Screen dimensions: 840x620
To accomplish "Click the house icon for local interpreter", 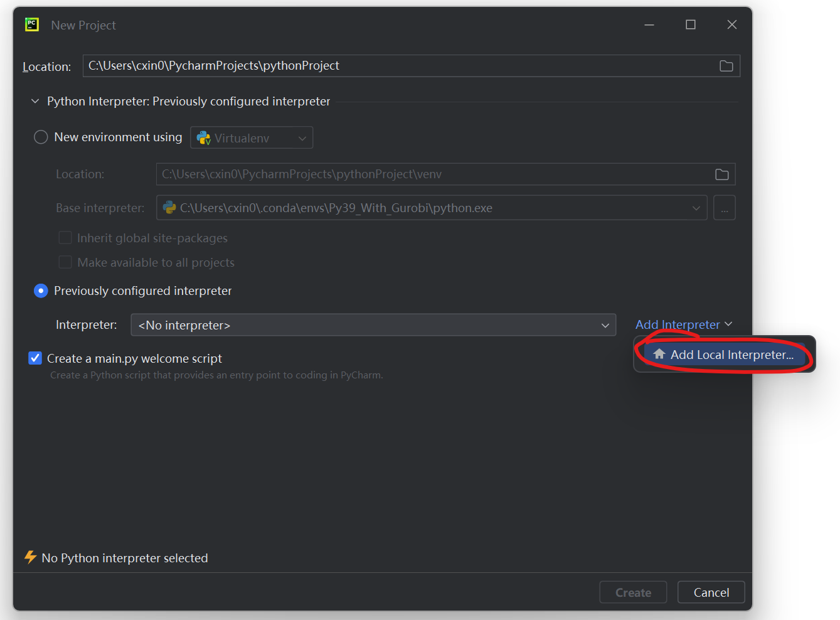I will pos(659,354).
